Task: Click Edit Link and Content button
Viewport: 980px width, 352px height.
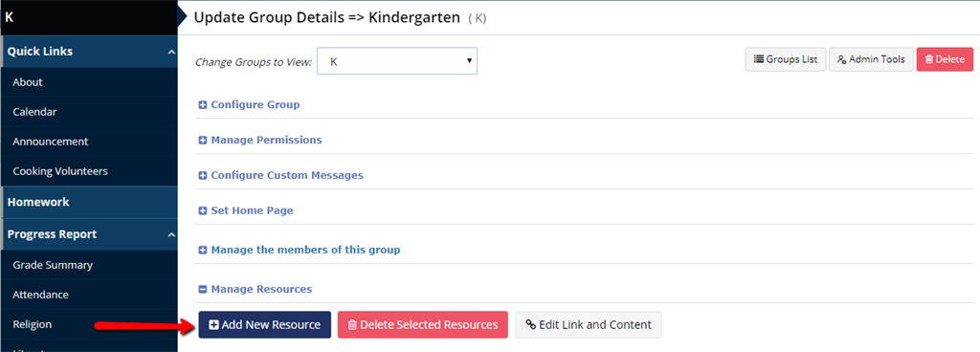Action: click(x=589, y=324)
